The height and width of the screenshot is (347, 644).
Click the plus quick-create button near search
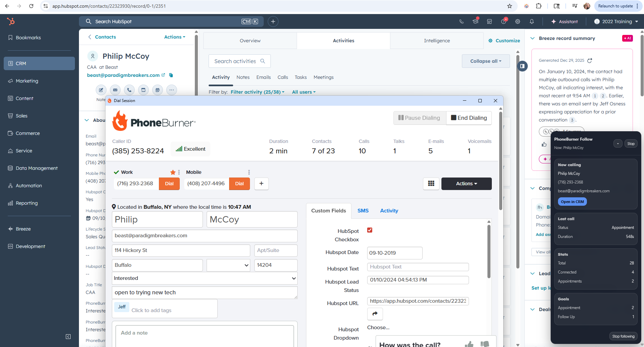click(273, 21)
